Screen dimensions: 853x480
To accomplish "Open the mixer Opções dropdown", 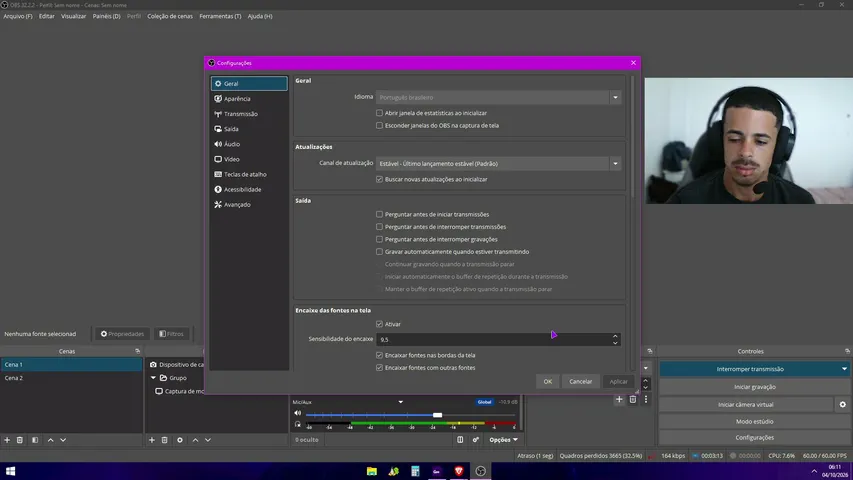I will [504, 440].
